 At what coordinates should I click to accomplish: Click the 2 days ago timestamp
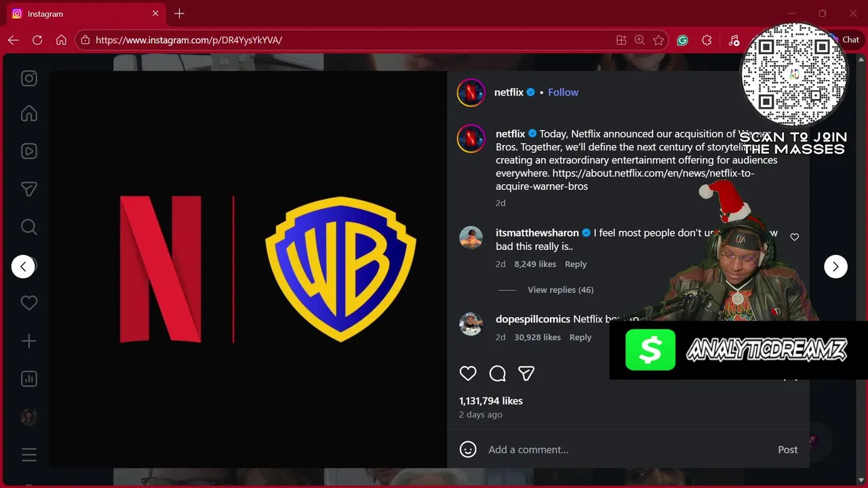(x=481, y=415)
